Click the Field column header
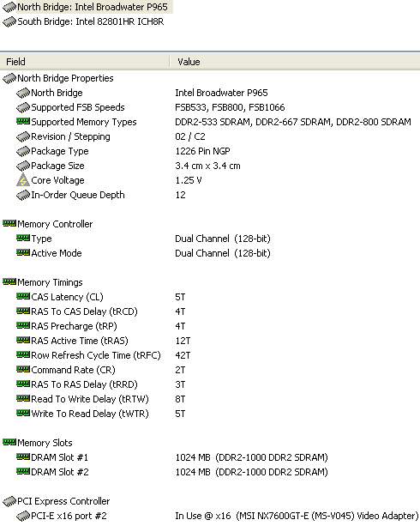This screenshot has width=420, height=526. [x=85, y=62]
